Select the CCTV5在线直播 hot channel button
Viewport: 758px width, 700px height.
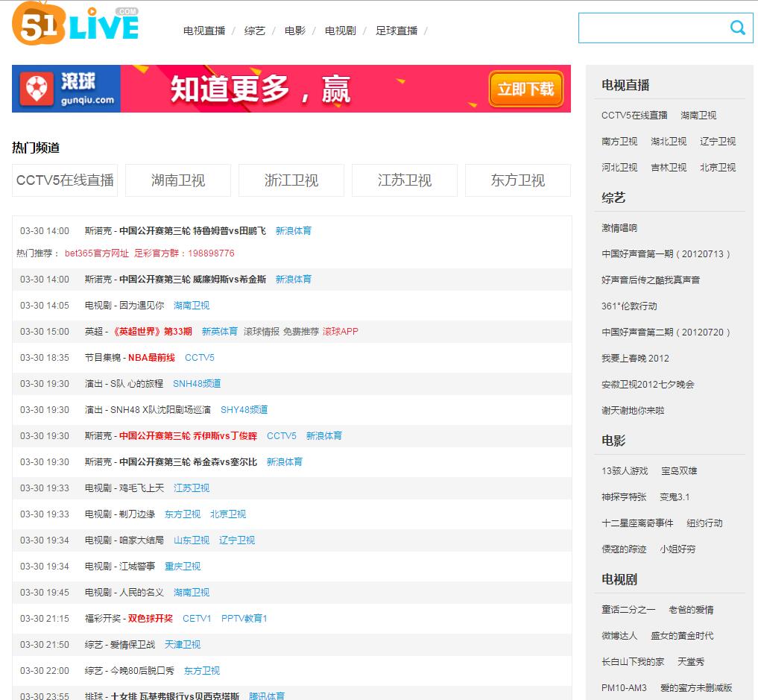pos(65,180)
